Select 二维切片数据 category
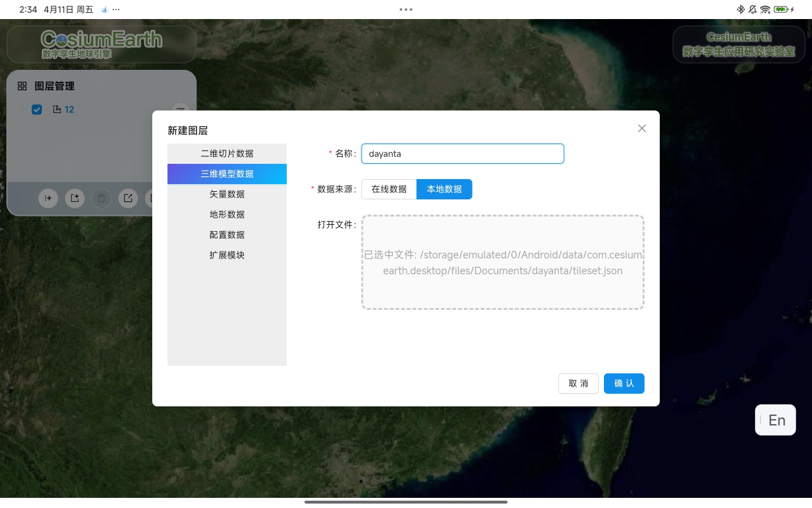Screen dimensions: 812x508 (227, 154)
